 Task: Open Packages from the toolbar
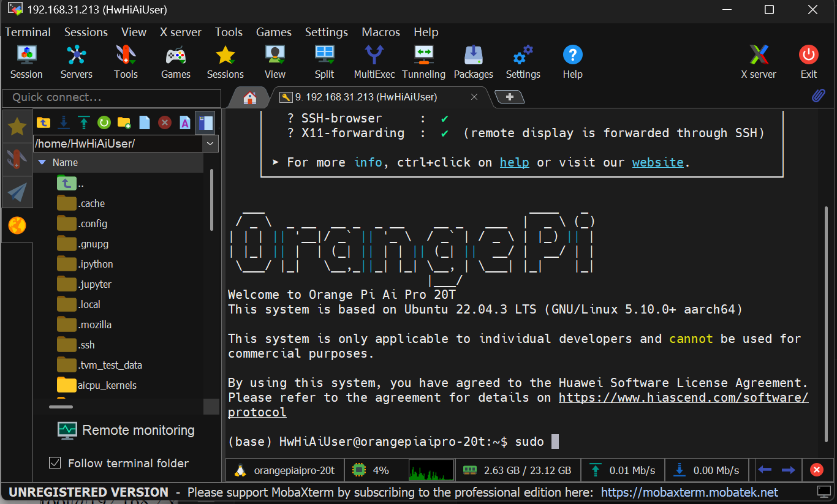point(473,62)
